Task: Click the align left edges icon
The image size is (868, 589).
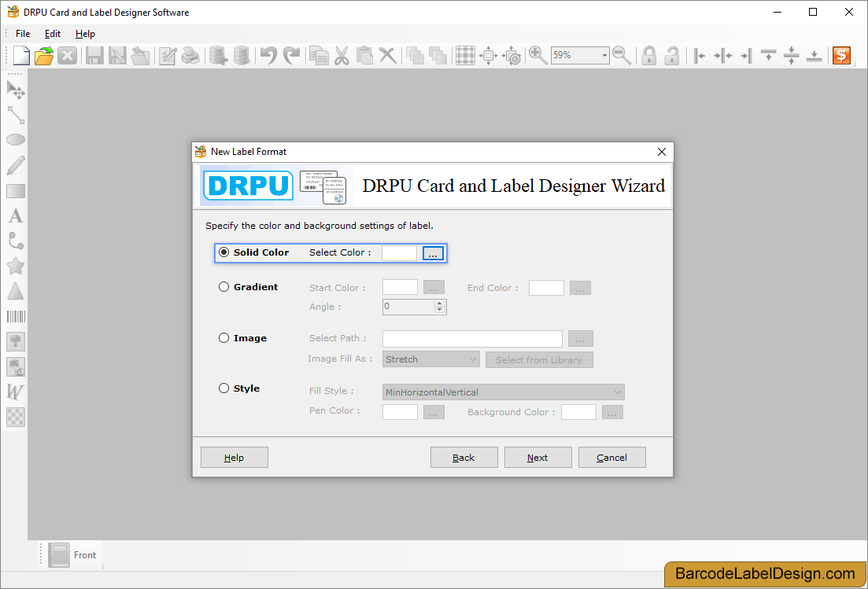Action: pos(699,55)
